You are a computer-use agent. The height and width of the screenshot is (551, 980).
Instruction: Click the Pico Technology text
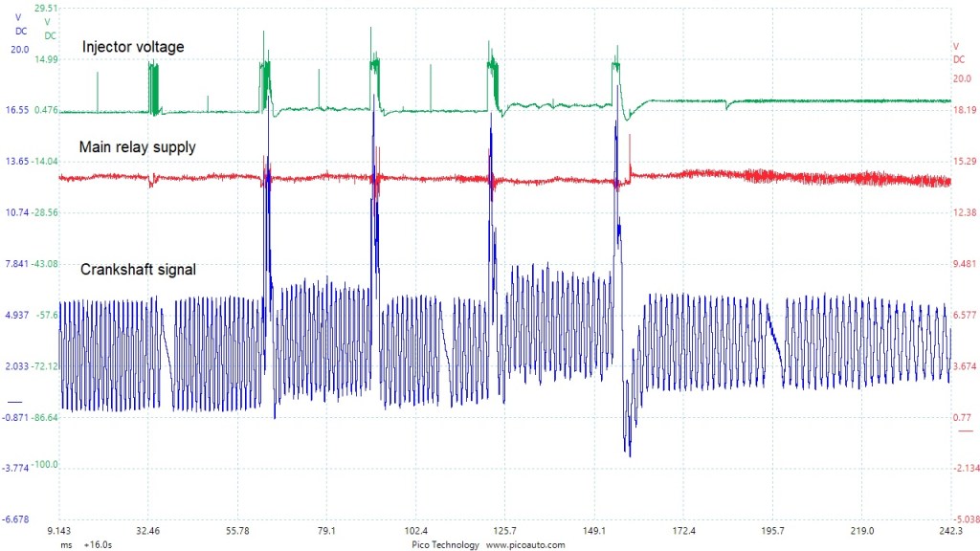pyautogui.click(x=445, y=544)
